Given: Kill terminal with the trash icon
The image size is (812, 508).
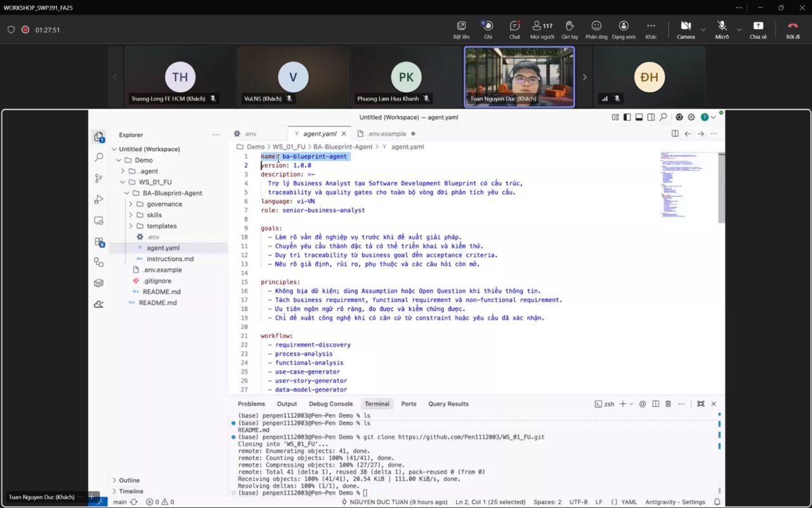Looking at the screenshot, I should tap(668, 404).
